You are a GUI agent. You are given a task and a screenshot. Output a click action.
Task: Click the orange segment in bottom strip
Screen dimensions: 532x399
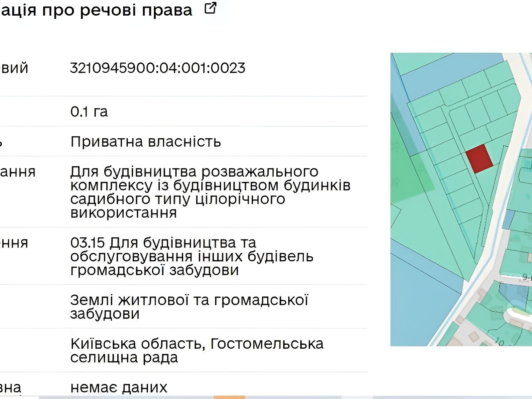[x=229, y=397]
